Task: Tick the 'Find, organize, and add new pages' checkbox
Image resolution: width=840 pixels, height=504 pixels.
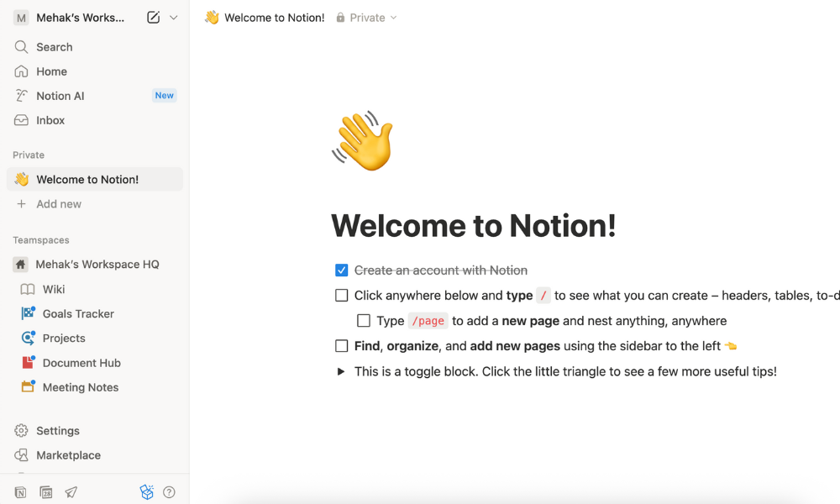Action: click(341, 346)
